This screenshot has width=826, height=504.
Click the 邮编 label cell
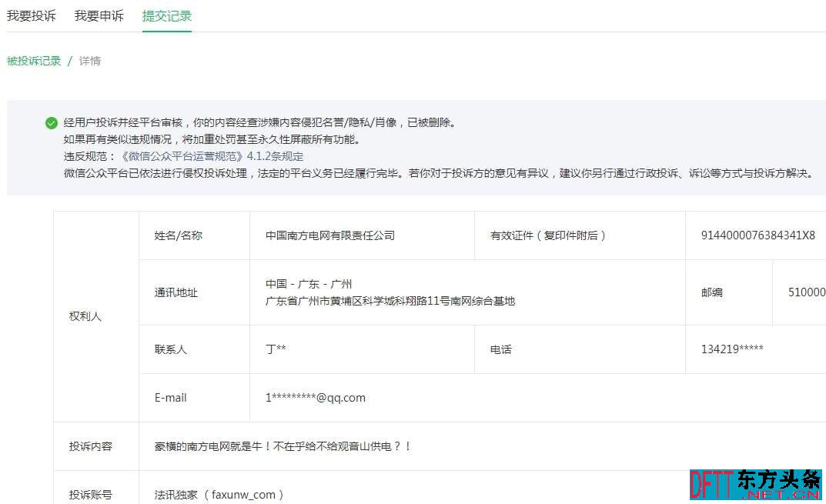[x=712, y=292]
